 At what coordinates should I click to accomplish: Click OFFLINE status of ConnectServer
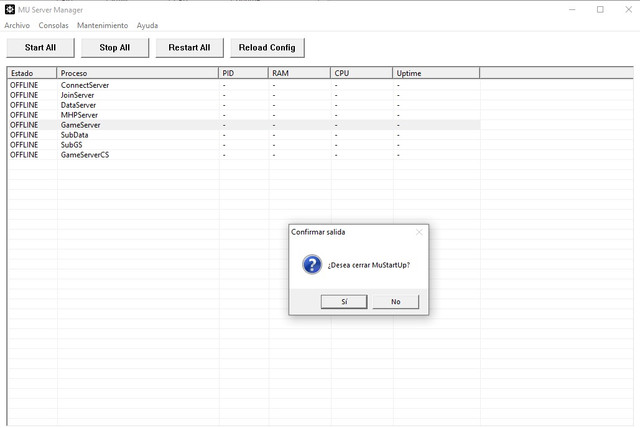[x=24, y=85]
